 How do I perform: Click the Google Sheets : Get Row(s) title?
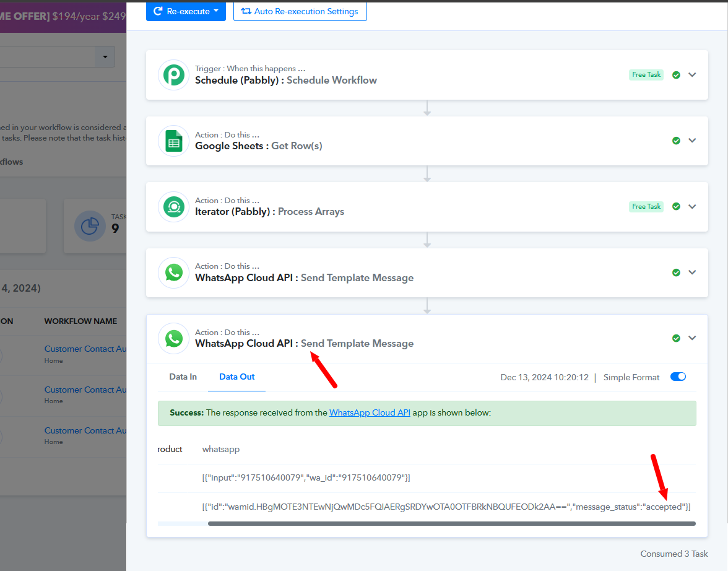259,146
